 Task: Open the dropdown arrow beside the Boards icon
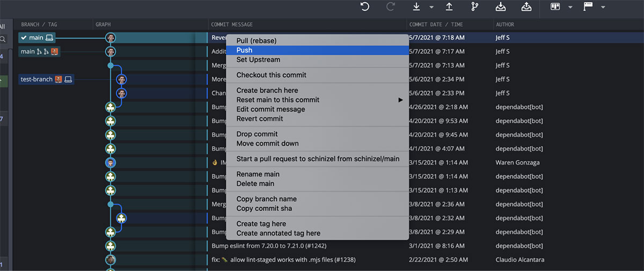pos(570,8)
